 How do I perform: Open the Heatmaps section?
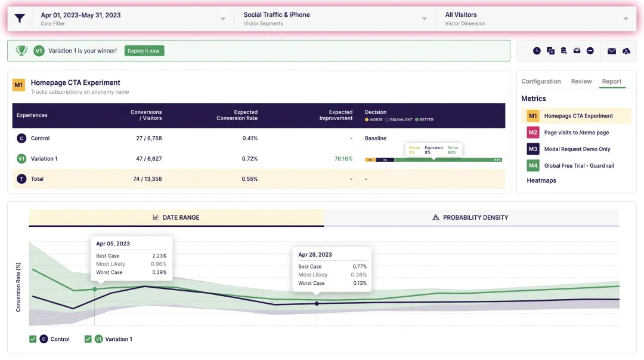(x=541, y=181)
